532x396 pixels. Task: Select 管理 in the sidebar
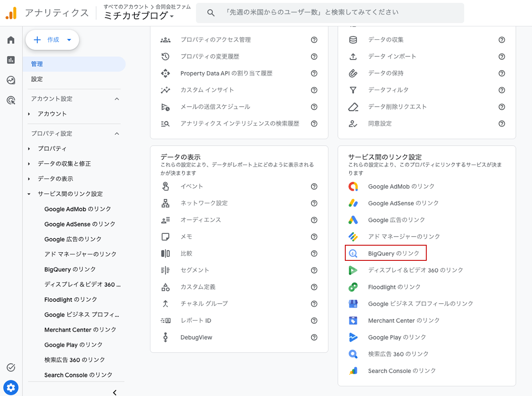coord(74,64)
